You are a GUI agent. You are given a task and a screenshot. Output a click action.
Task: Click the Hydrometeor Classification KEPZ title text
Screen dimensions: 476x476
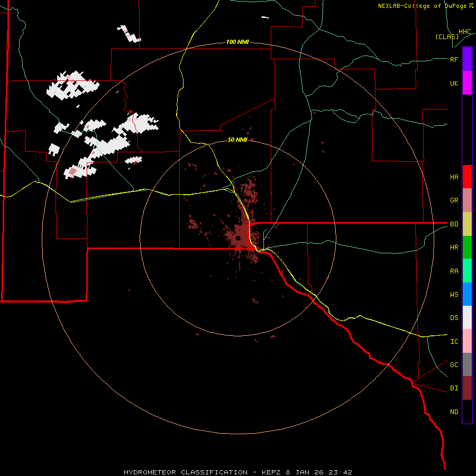(237, 472)
